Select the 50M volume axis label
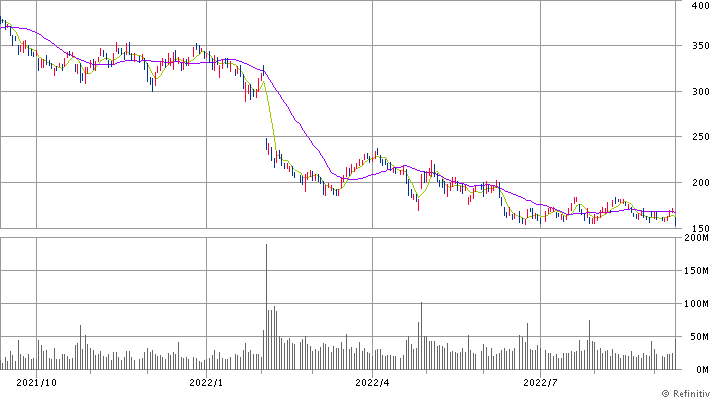This screenshot has width=710, height=400. click(x=696, y=337)
